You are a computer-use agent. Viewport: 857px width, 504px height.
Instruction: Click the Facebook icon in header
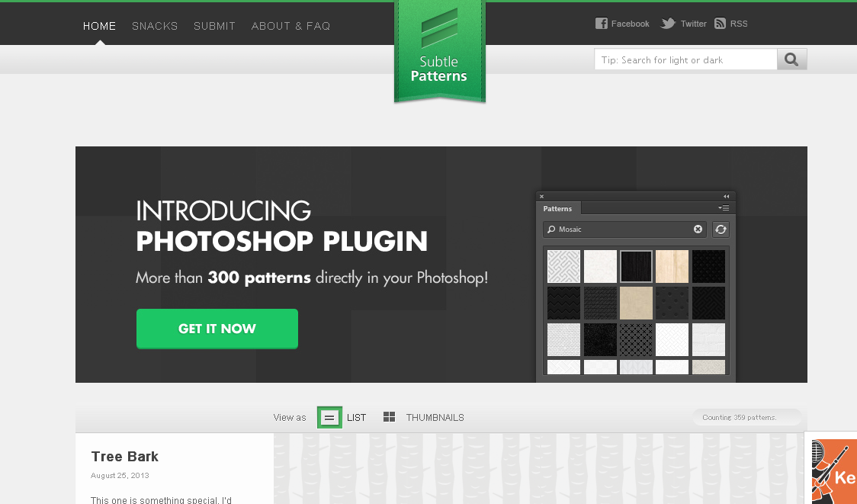601,24
